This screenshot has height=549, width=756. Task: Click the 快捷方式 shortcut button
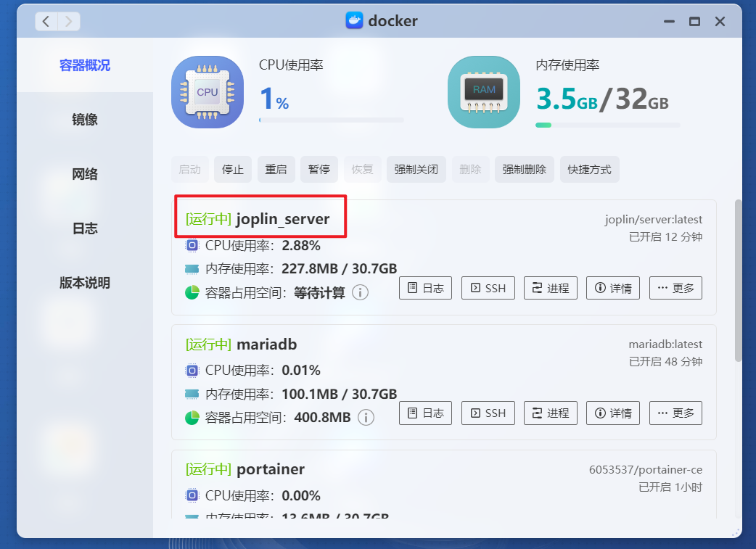click(590, 169)
